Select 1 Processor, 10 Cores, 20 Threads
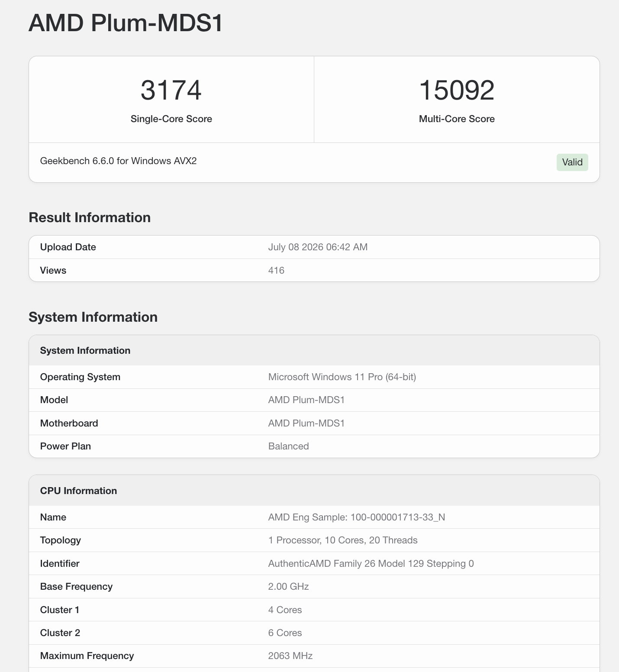Screen dimensions: 619x672 point(343,540)
